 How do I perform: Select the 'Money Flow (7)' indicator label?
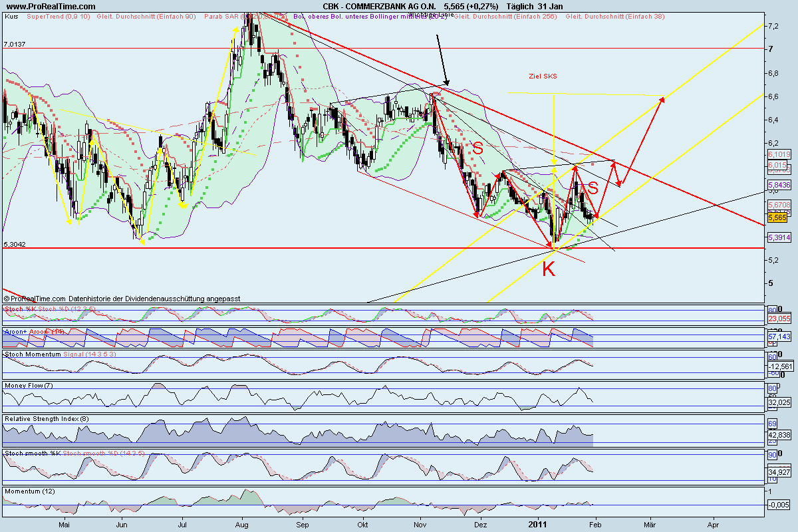[29, 385]
